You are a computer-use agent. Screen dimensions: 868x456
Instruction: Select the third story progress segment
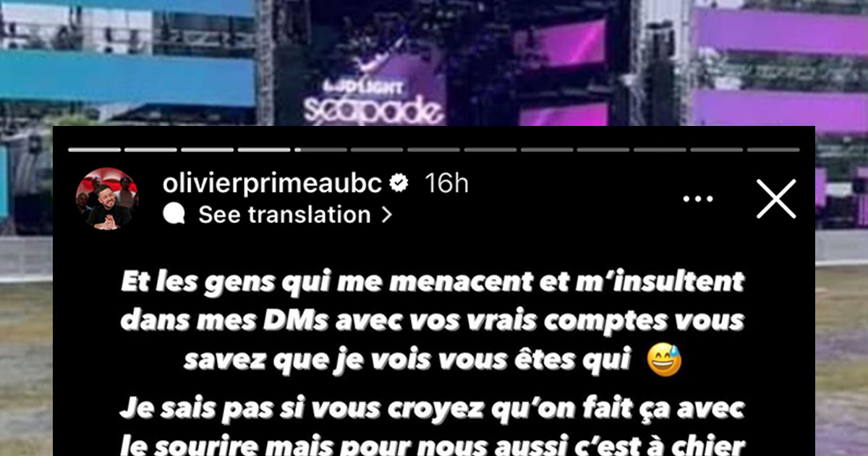(x=207, y=150)
